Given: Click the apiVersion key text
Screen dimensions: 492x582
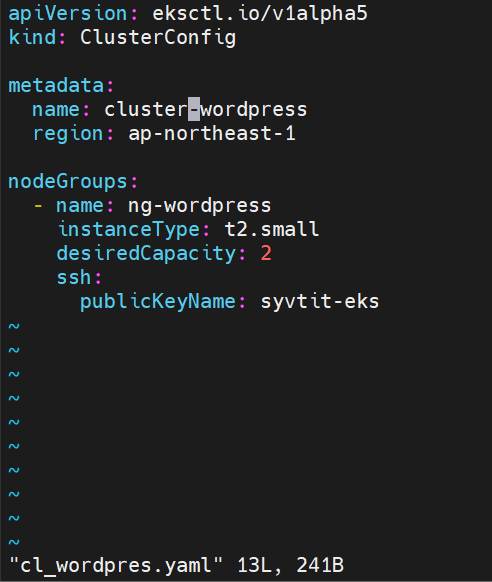Looking at the screenshot, I should 68,14.
